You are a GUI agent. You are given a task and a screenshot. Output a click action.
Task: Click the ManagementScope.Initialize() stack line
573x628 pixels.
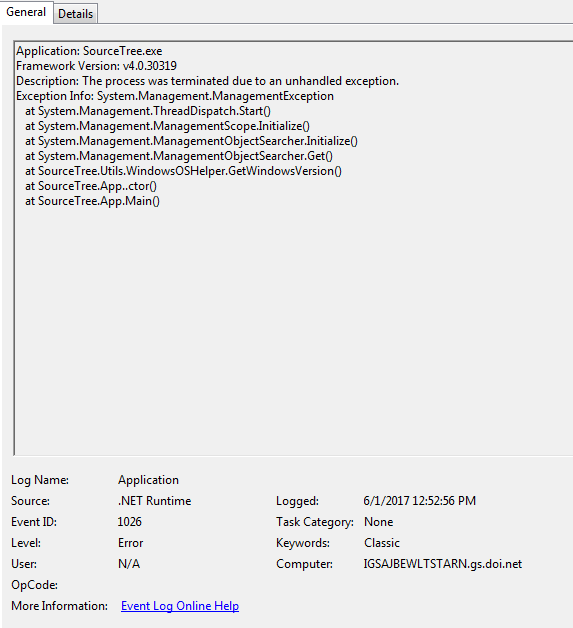point(167,126)
